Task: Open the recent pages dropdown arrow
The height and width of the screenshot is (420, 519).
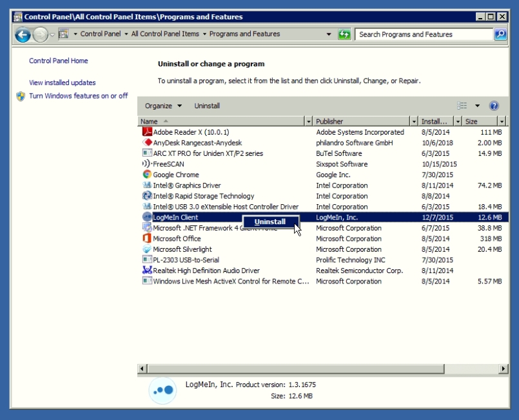Action: pyautogui.click(x=52, y=34)
